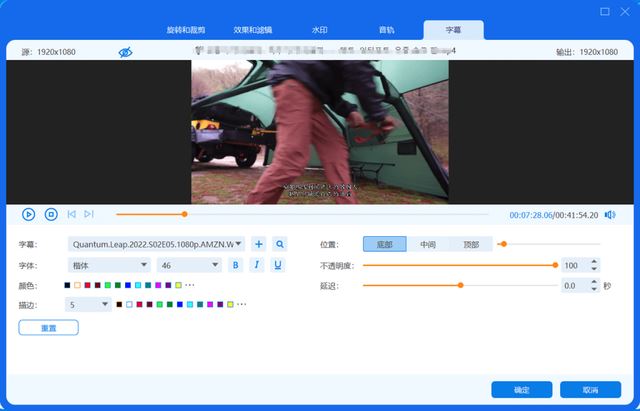The height and width of the screenshot is (411, 640).
Task: Increase the opacity value with the up arrow
Action: coord(594,262)
